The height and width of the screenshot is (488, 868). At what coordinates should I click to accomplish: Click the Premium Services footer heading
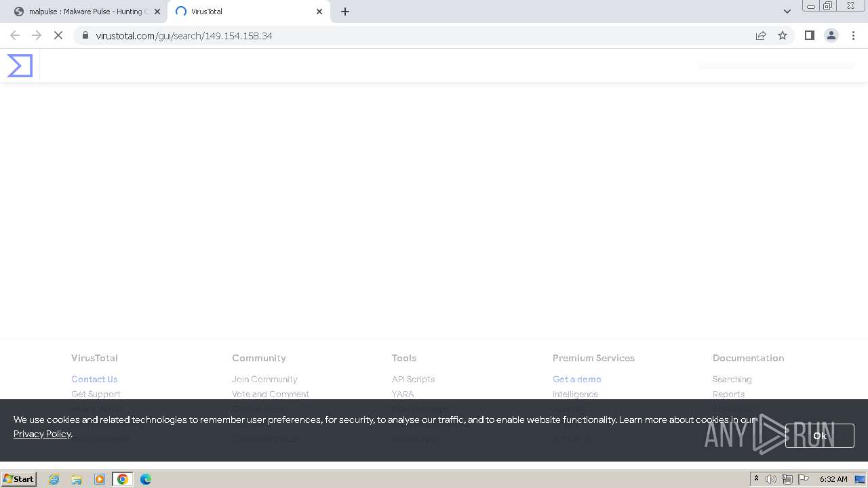(593, 358)
